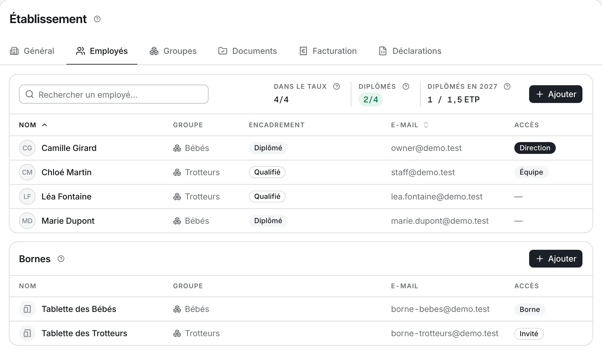The height and width of the screenshot is (364, 602).
Task: Click the help icon beside Dans le taux
Action: (x=337, y=86)
